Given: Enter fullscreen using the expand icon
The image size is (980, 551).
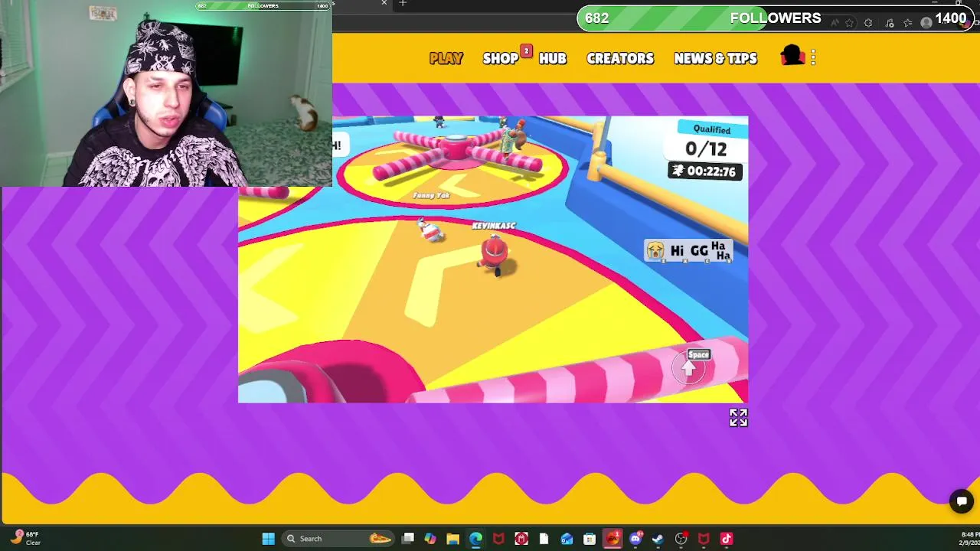Looking at the screenshot, I should (x=738, y=417).
